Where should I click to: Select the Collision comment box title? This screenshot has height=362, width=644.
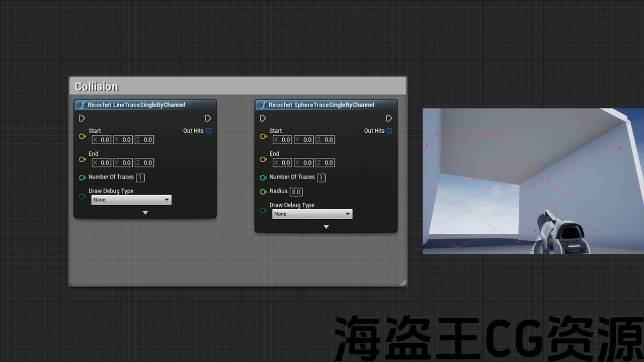coord(97,86)
